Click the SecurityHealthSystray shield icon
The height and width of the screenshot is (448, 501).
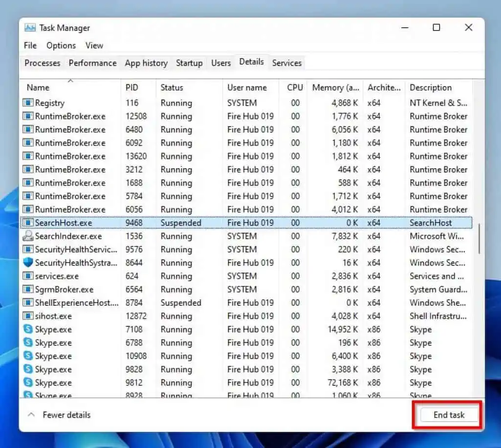[x=28, y=263]
